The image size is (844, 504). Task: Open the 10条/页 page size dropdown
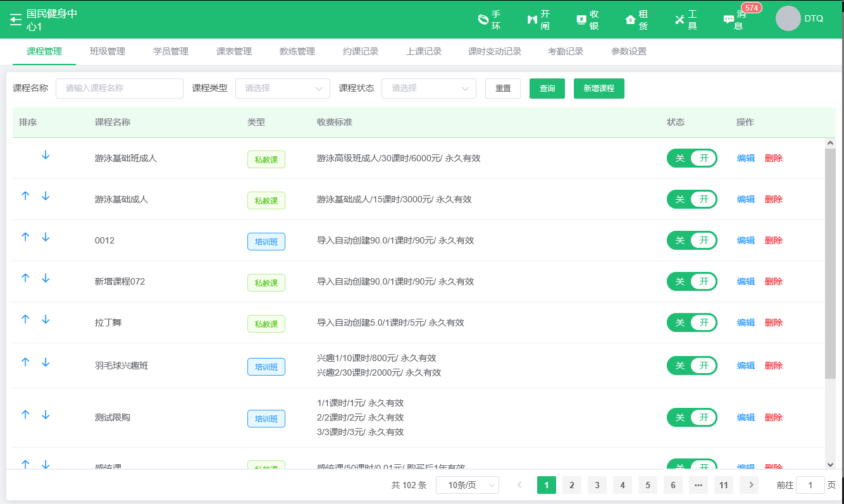pos(468,485)
